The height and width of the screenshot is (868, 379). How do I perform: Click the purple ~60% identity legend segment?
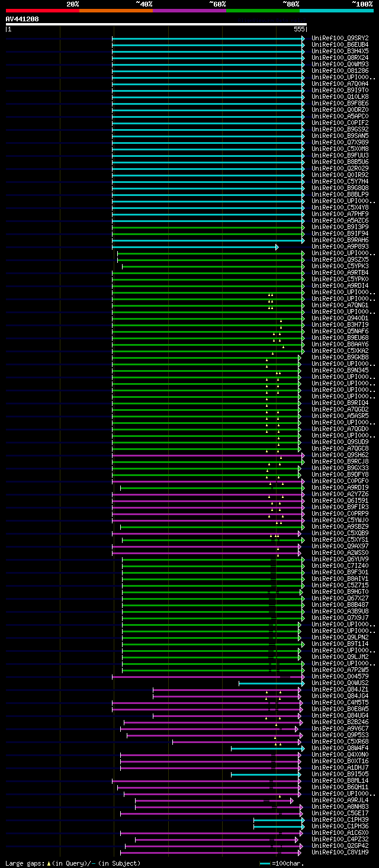[x=189, y=11]
